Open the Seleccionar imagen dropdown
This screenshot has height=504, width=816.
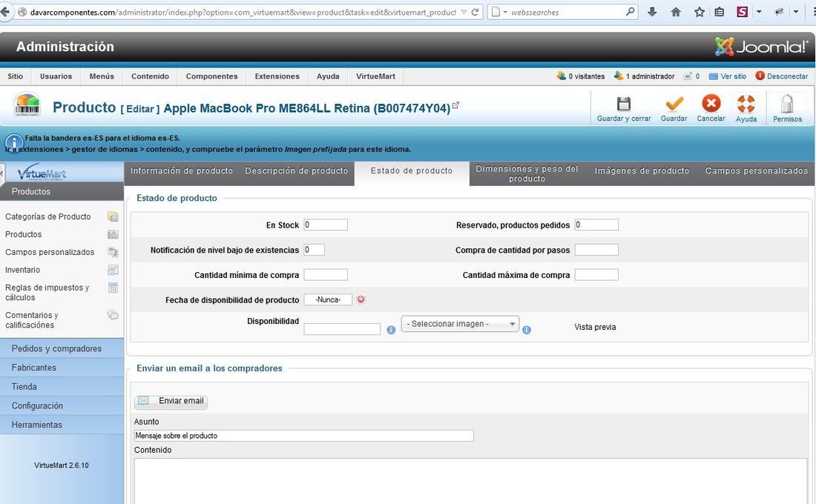pyautogui.click(x=460, y=324)
